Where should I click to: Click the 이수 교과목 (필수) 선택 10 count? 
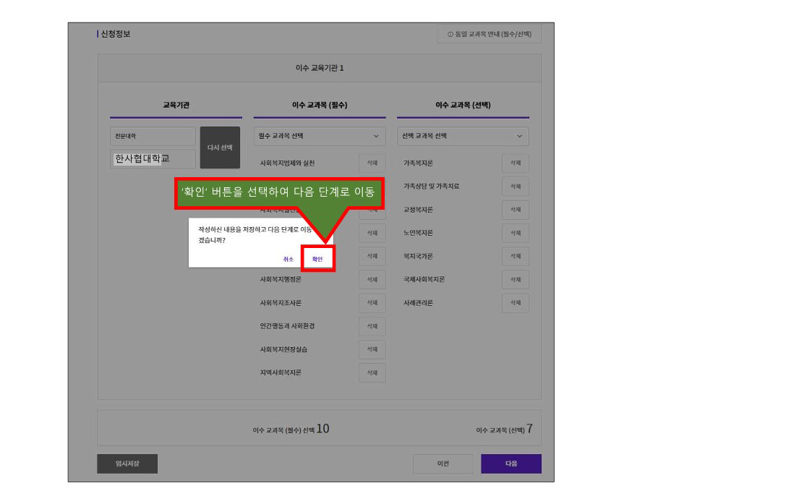point(291,430)
